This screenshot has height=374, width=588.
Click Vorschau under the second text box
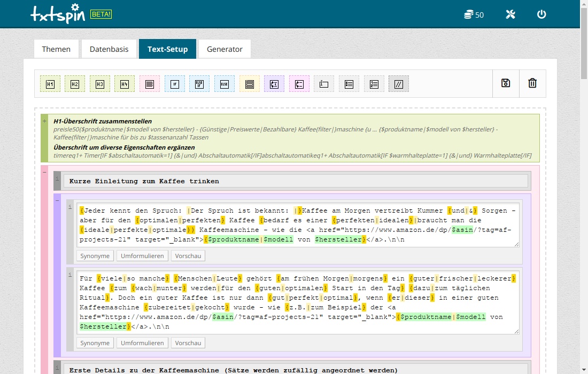tap(188, 343)
